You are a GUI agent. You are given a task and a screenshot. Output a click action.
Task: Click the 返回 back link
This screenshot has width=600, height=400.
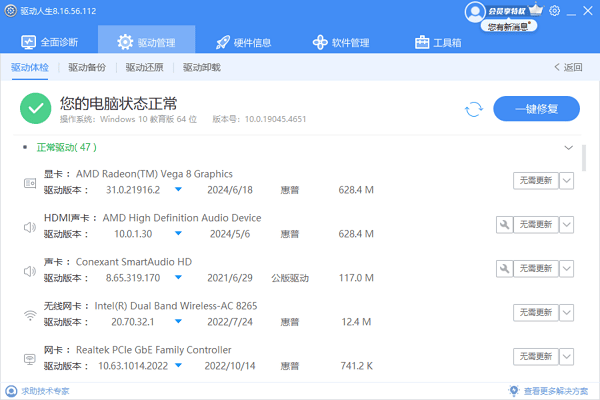[568, 67]
